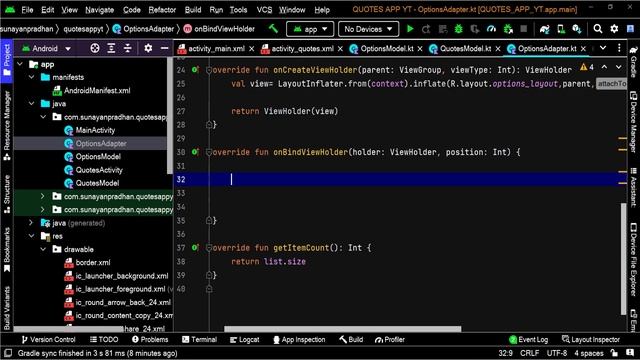Go to next highlighted warning arrow
The image size is (640, 360).
[x=619, y=67]
